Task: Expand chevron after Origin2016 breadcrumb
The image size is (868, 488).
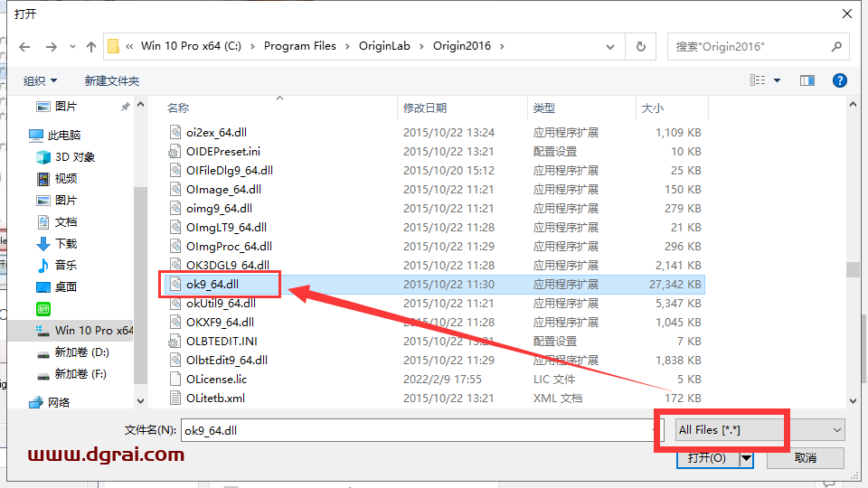Action: pyautogui.click(x=502, y=46)
